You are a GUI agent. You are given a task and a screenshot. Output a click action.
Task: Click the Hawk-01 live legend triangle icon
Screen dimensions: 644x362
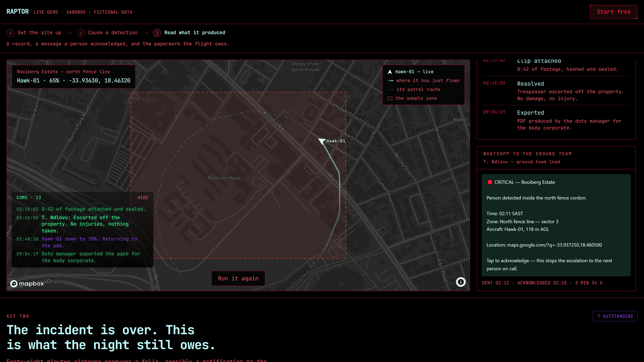(390, 72)
